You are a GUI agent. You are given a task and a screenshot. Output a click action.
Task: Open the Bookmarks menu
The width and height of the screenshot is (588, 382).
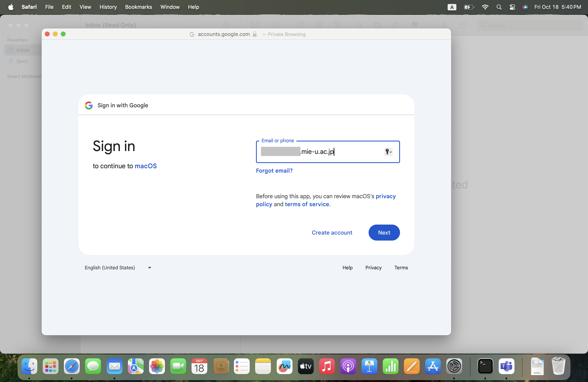138,7
